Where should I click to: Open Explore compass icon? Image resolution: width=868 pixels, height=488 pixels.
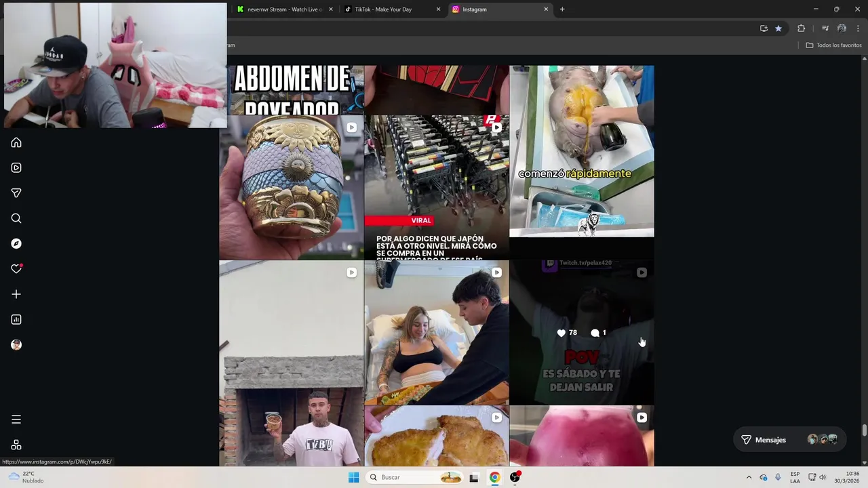tap(16, 243)
